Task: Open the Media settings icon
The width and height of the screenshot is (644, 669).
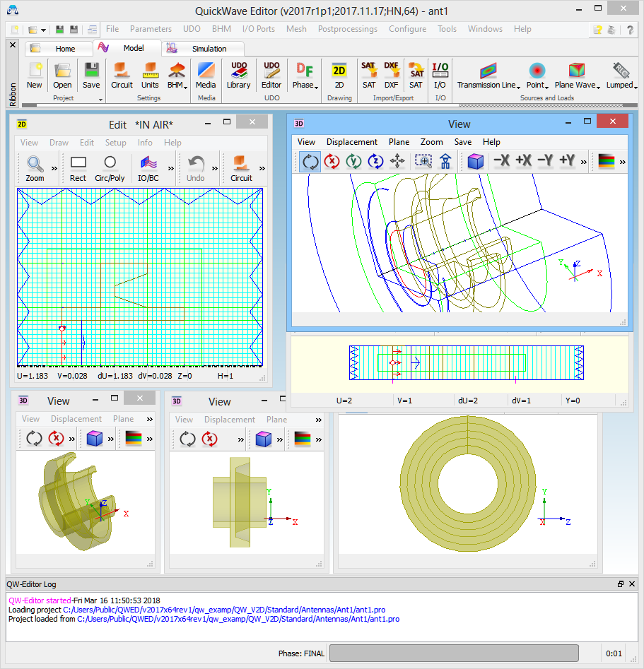Action: pyautogui.click(x=206, y=75)
